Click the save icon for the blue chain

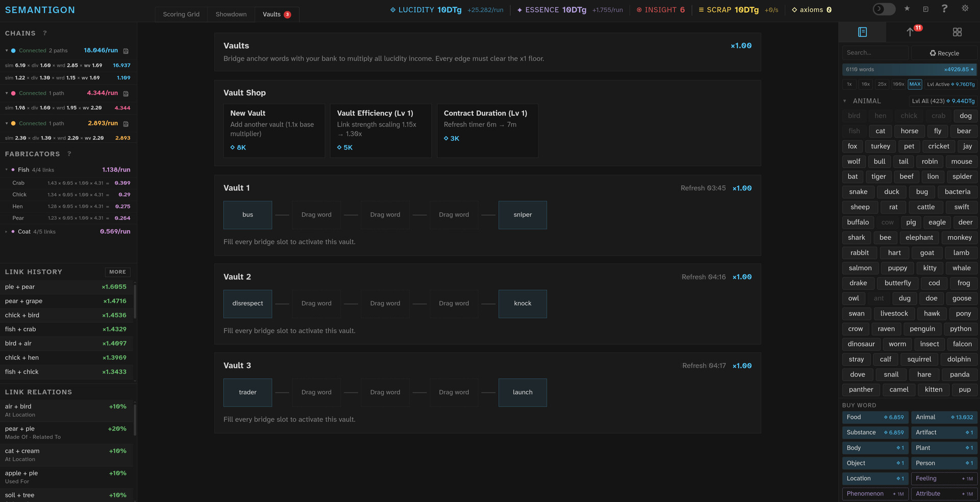click(126, 51)
